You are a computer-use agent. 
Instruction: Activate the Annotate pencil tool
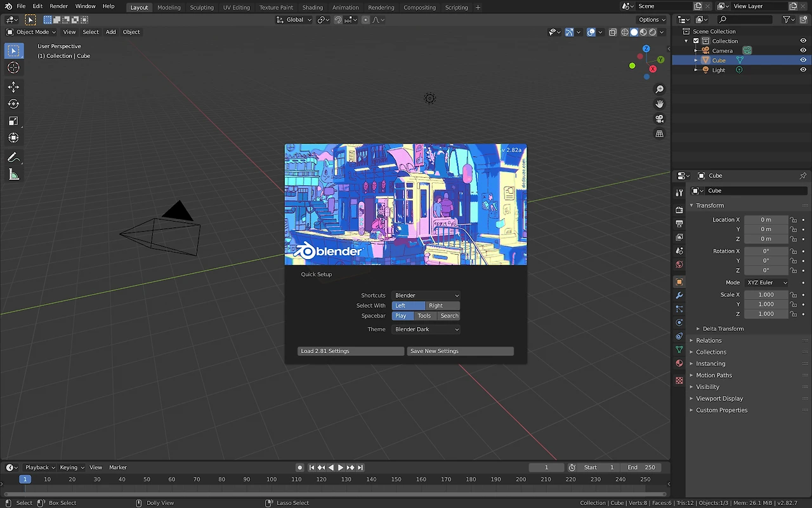pyautogui.click(x=13, y=157)
